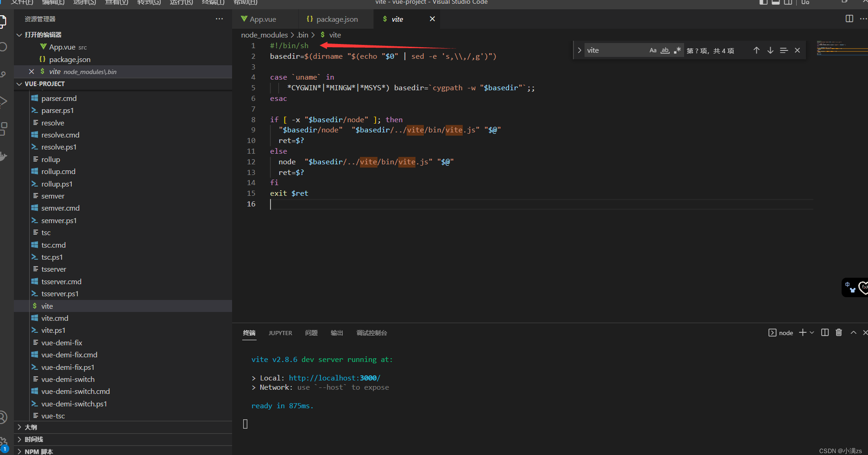This screenshot has height=455, width=868.
Task: Maximize terminal panel with up chevron
Action: (853, 332)
